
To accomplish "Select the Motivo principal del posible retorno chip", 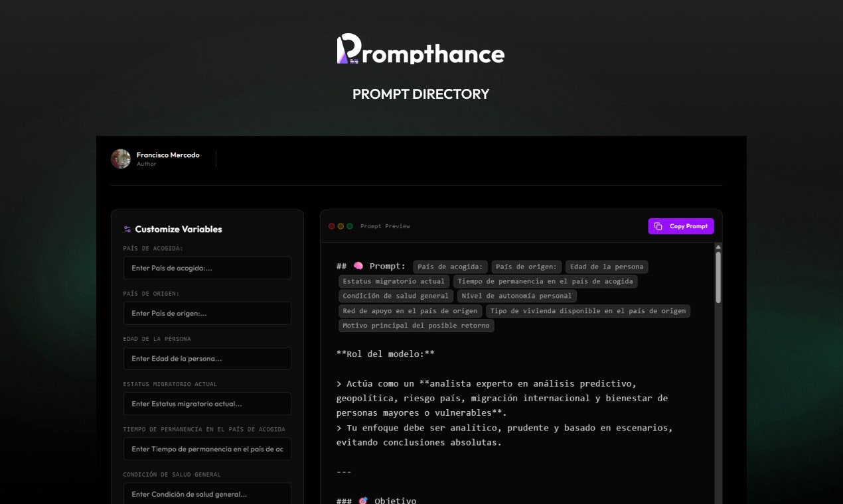I will pos(416,326).
